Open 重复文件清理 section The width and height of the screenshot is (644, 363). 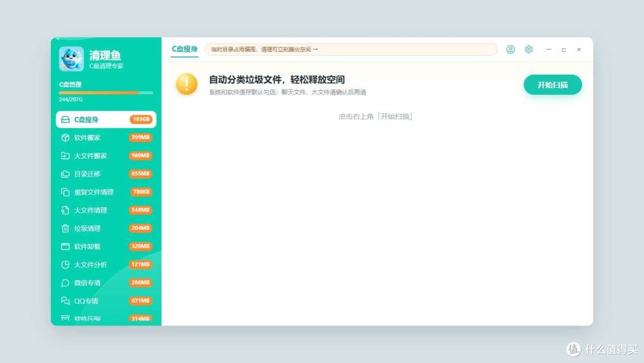106,192
